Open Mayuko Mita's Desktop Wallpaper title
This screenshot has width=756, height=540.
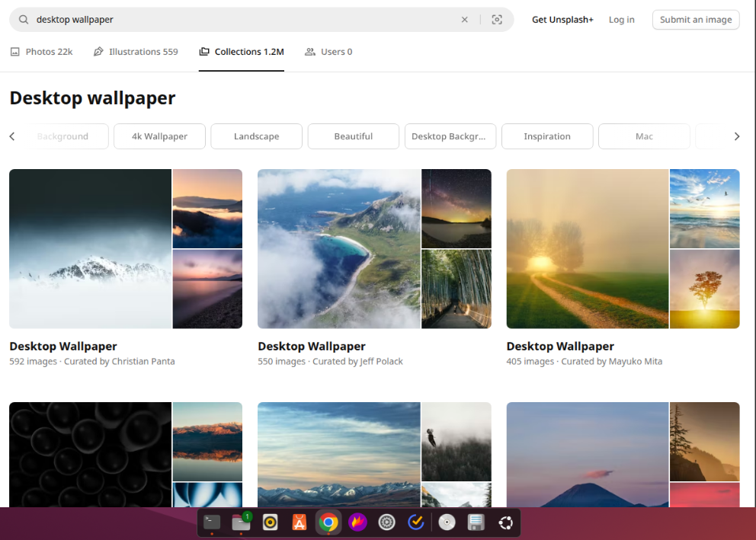(560, 347)
